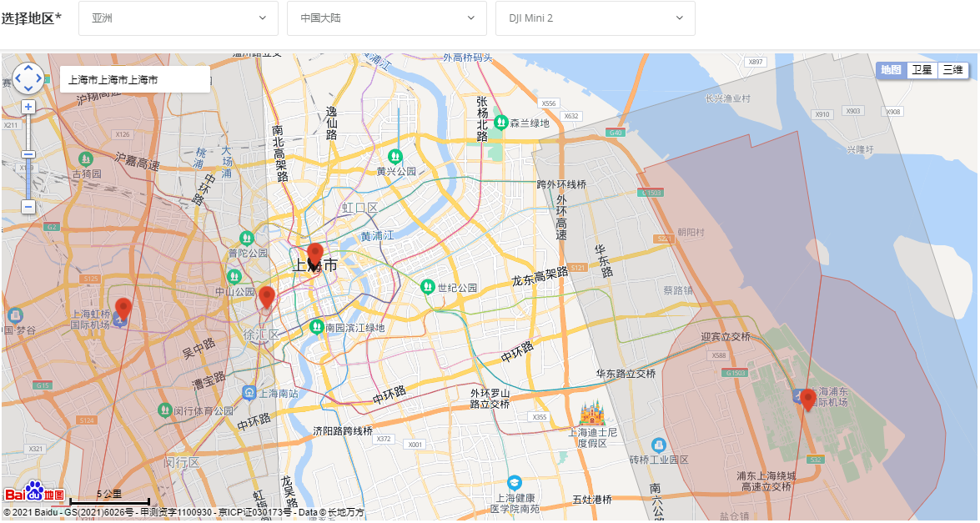This screenshot has height=523, width=980.
Task: Click the 沪嘉高速 road label
Action: pos(137,162)
